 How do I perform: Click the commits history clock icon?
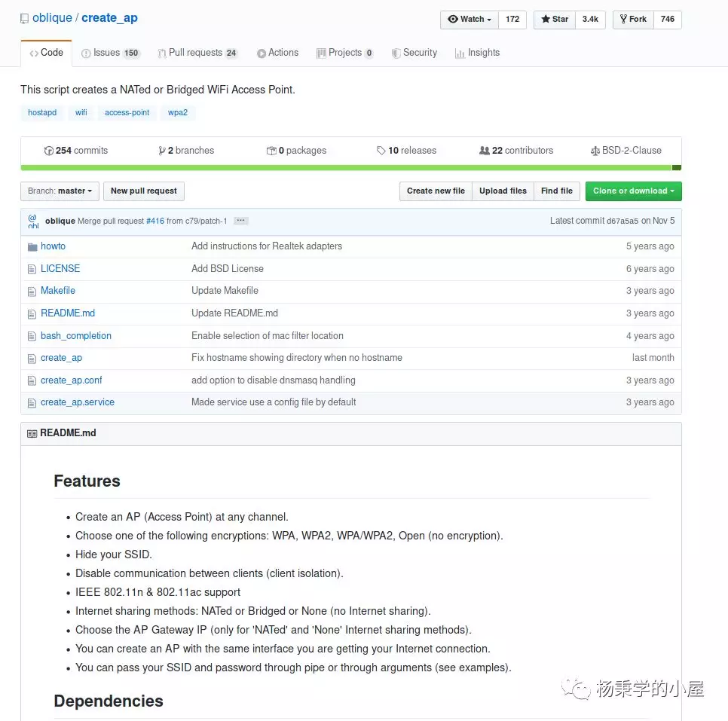coord(49,151)
